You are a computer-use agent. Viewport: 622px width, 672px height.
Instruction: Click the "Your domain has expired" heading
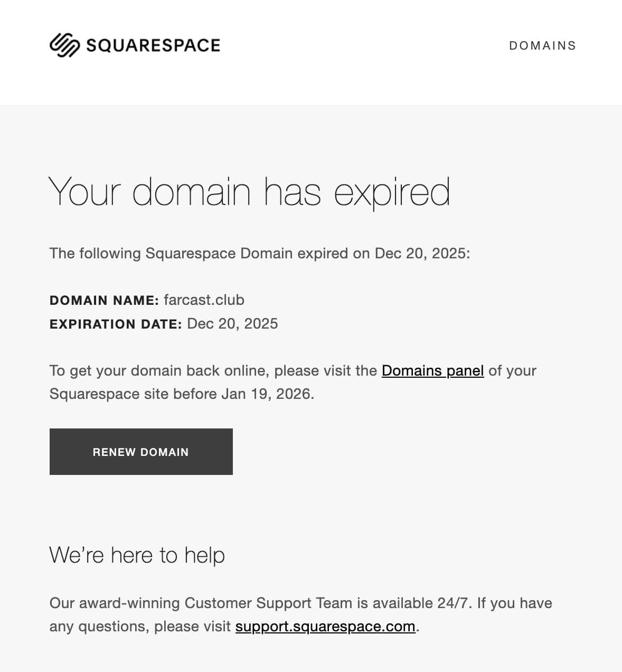[249, 191]
